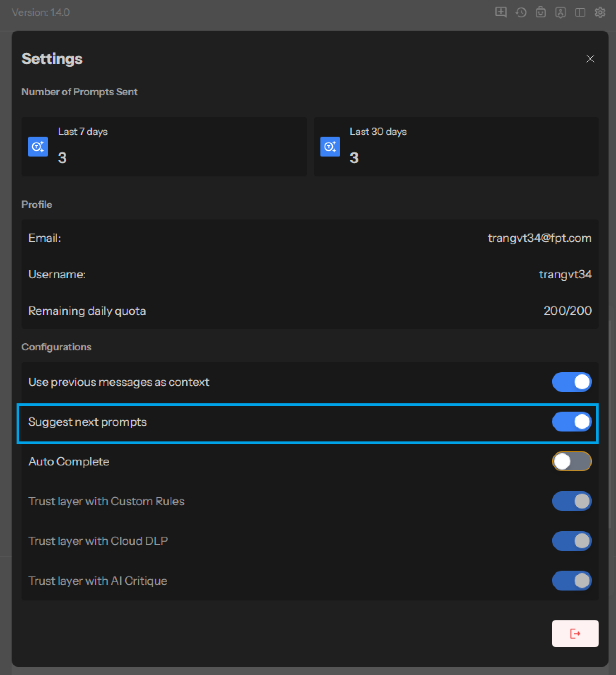Viewport: 616px width, 675px height.
Task: Click the Email: label
Action: coord(45,238)
